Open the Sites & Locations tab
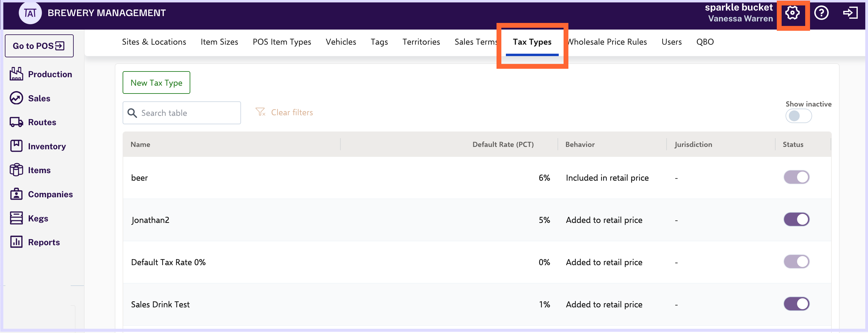Viewport: 868px width, 333px height. click(x=154, y=42)
